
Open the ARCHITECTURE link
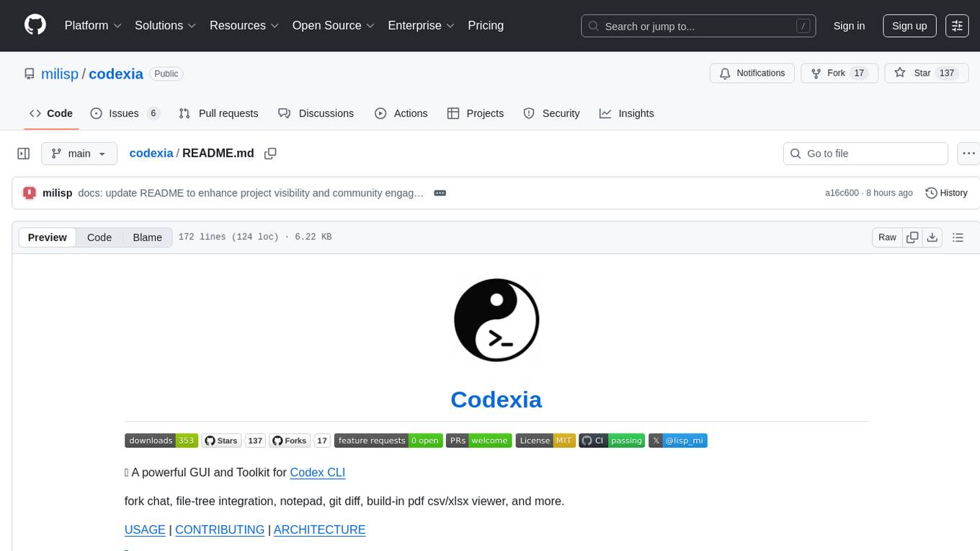[319, 529]
